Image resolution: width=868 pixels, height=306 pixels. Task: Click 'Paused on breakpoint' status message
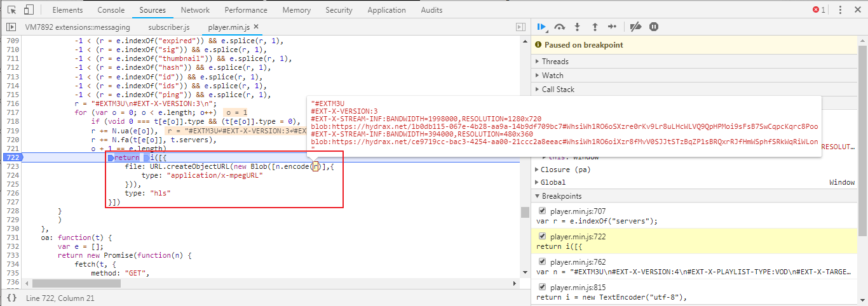point(583,45)
